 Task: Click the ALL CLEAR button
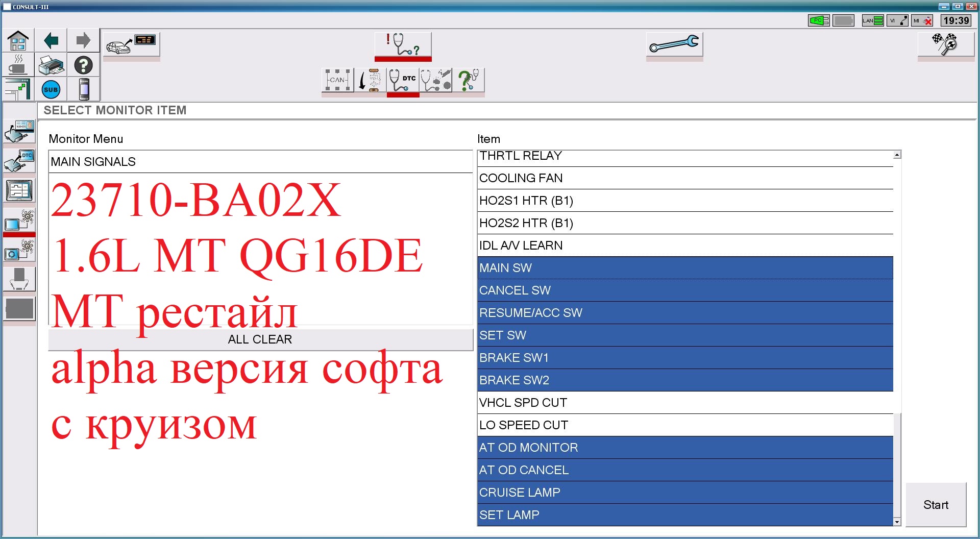point(260,339)
